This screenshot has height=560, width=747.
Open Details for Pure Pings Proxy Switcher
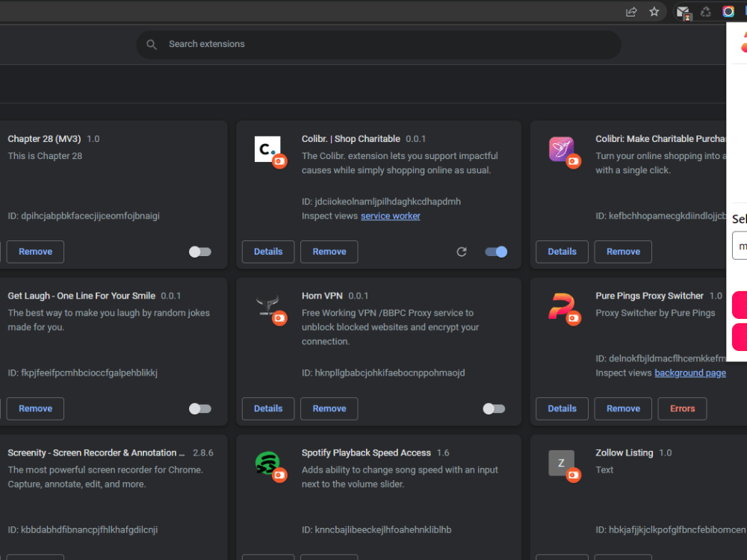pyautogui.click(x=562, y=408)
